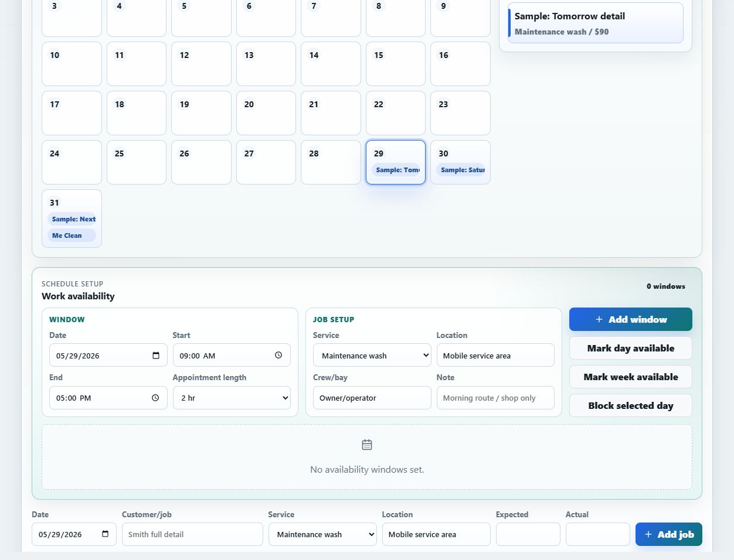This screenshot has height=560, width=734.
Task: Click 'No availability windows set.' text
Action: point(367,470)
